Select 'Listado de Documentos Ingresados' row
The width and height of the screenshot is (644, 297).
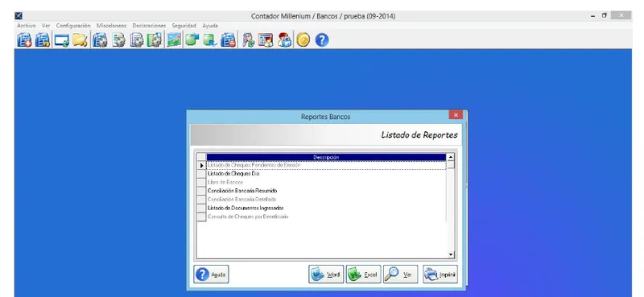coord(326,208)
